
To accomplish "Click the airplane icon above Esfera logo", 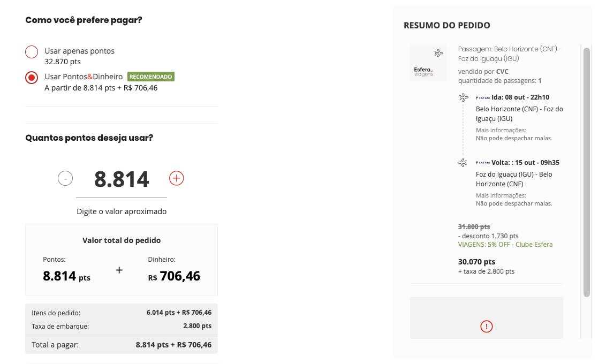I will (438, 53).
